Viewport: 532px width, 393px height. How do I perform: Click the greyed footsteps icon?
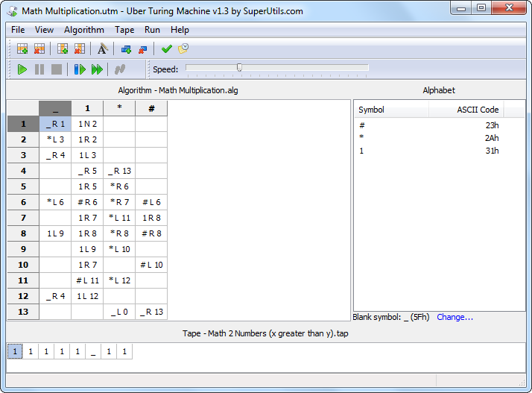(x=120, y=69)
